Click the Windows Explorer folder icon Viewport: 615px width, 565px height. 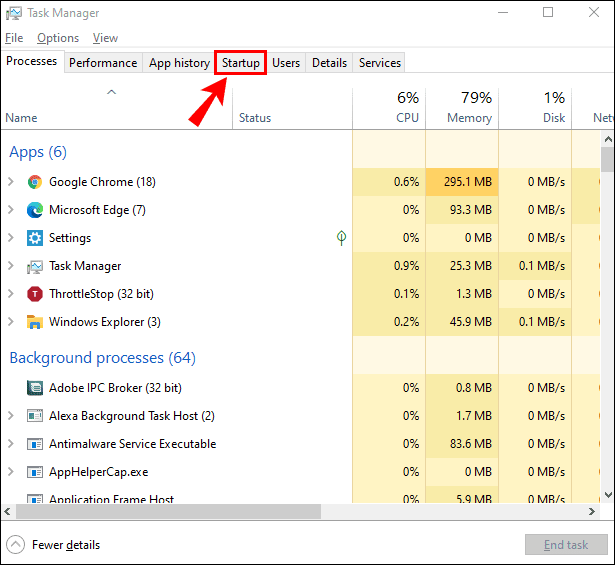[35, 322]
